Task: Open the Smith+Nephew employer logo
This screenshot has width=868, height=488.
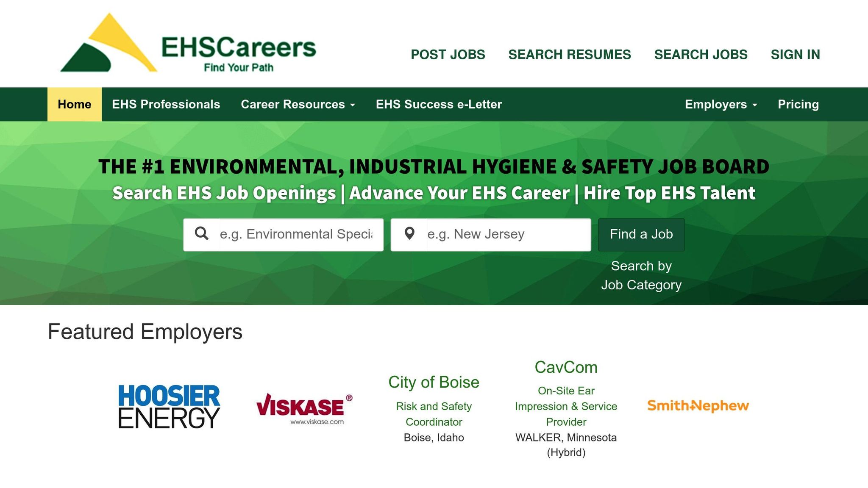Action: pyautogui.click(x=698, y=406)
